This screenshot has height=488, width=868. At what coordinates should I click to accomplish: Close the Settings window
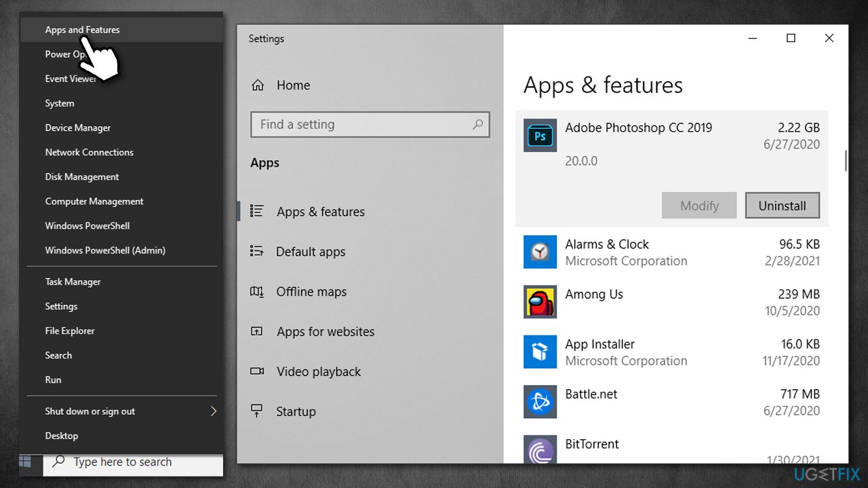(x=829, y=39)
